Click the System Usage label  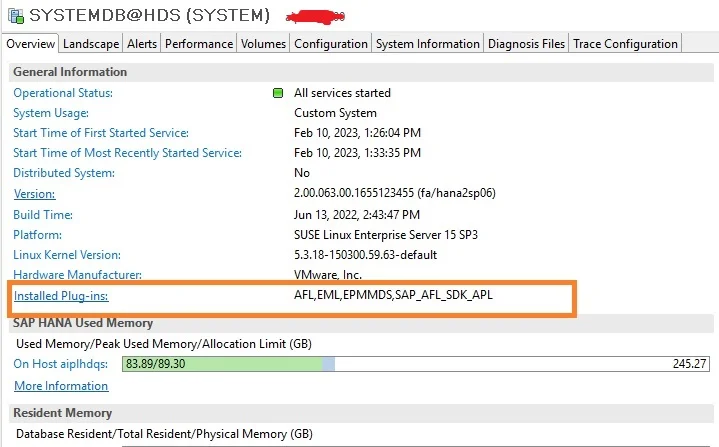pos(51,113)
